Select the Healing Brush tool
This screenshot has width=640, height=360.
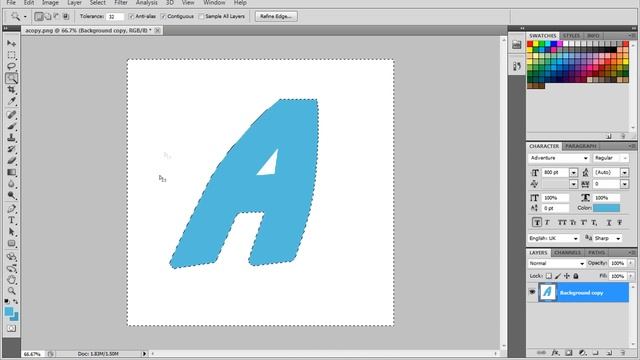11,115
